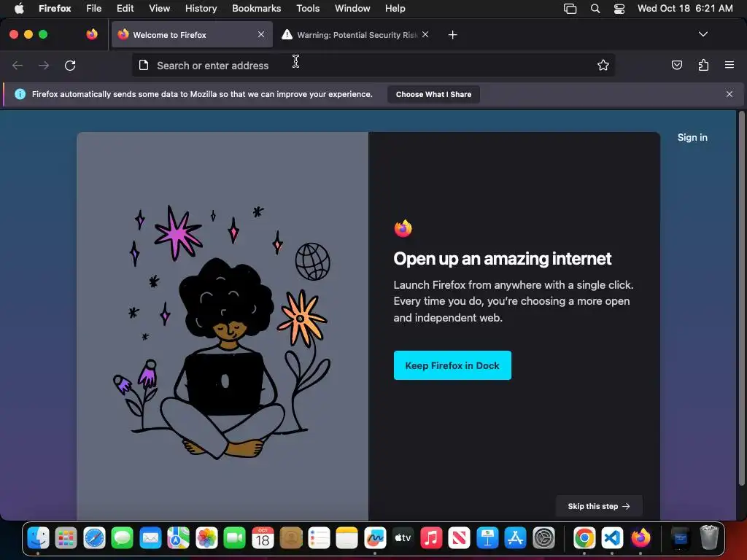Click the screen mirroring menu bar icon
Image resolution: width=747 pixels, height=560 pixels.
pos(570,8)
